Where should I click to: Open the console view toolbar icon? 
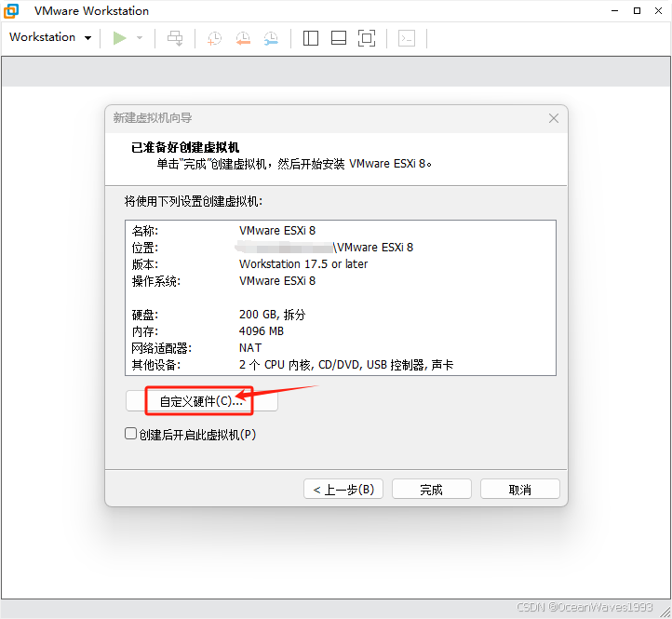(407, 38)
